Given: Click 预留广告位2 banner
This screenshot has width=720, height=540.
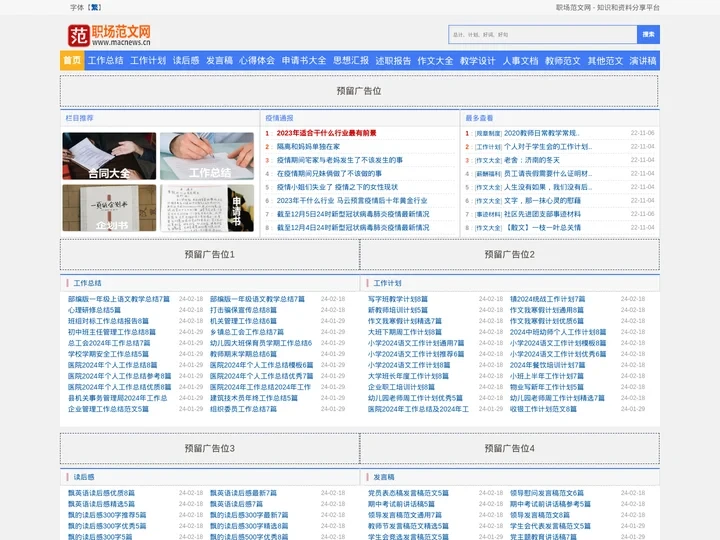Looking at the screenshot, I should 510,254.
